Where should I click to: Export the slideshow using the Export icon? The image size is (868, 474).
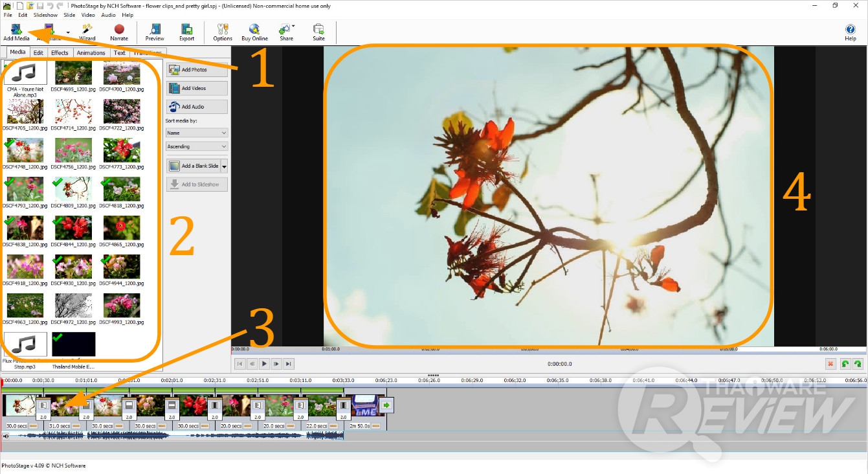coord(186,30)
